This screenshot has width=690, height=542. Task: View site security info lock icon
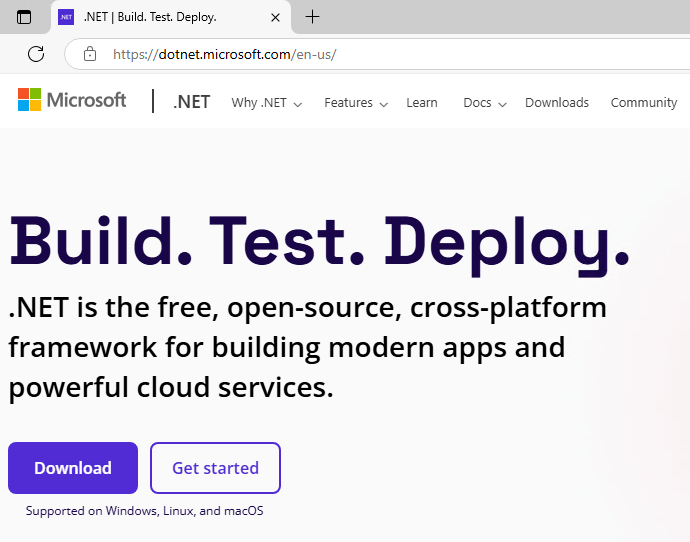[90, 54]
